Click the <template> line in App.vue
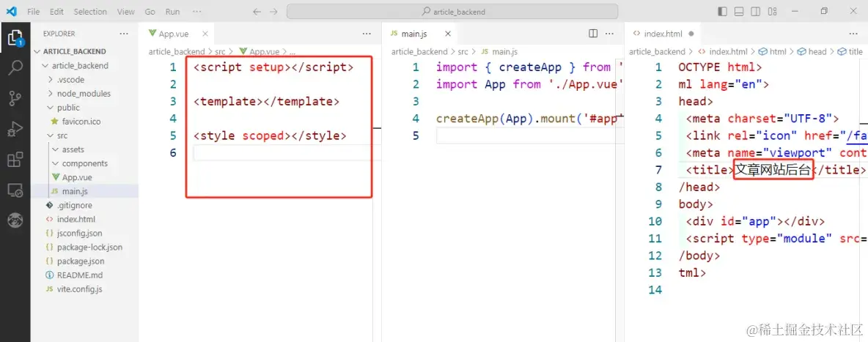Screen dimensions: 868x342 [x=266, y=101]
